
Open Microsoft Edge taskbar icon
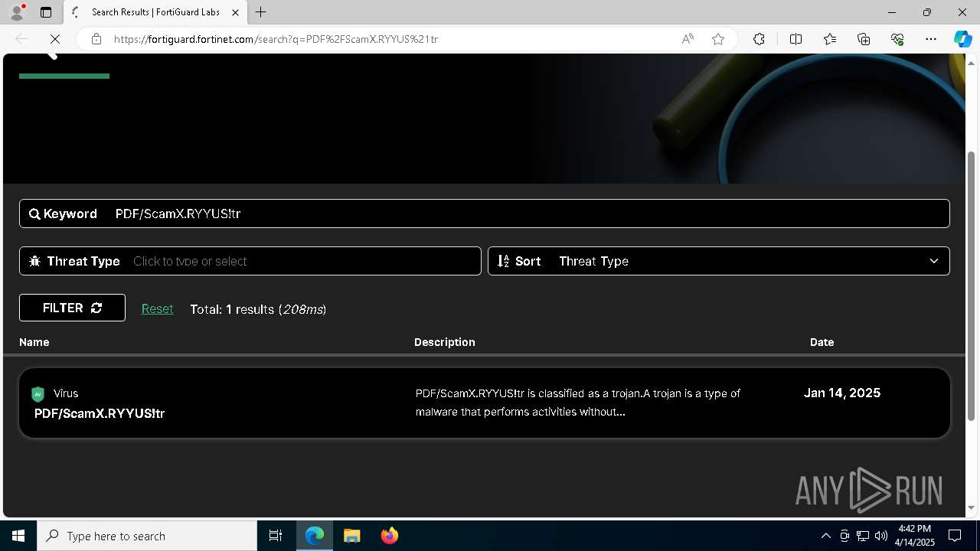point(315,536)
